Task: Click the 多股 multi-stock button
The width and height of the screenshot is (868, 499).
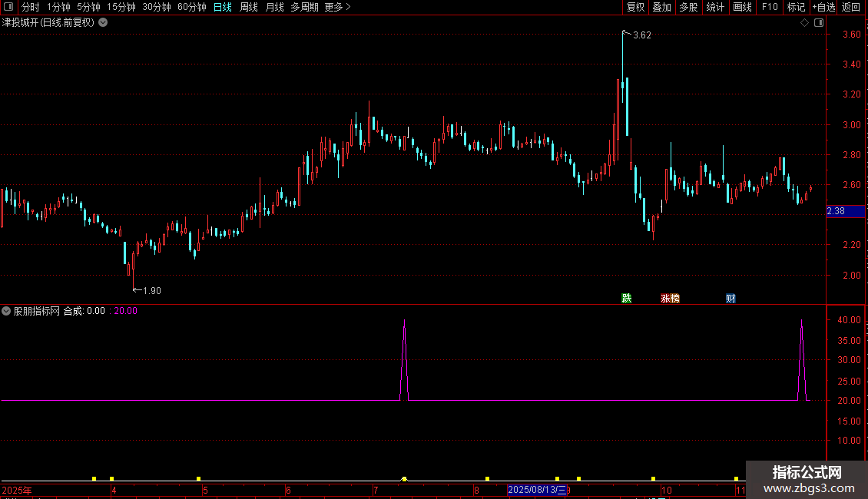Action: (688, 7)
